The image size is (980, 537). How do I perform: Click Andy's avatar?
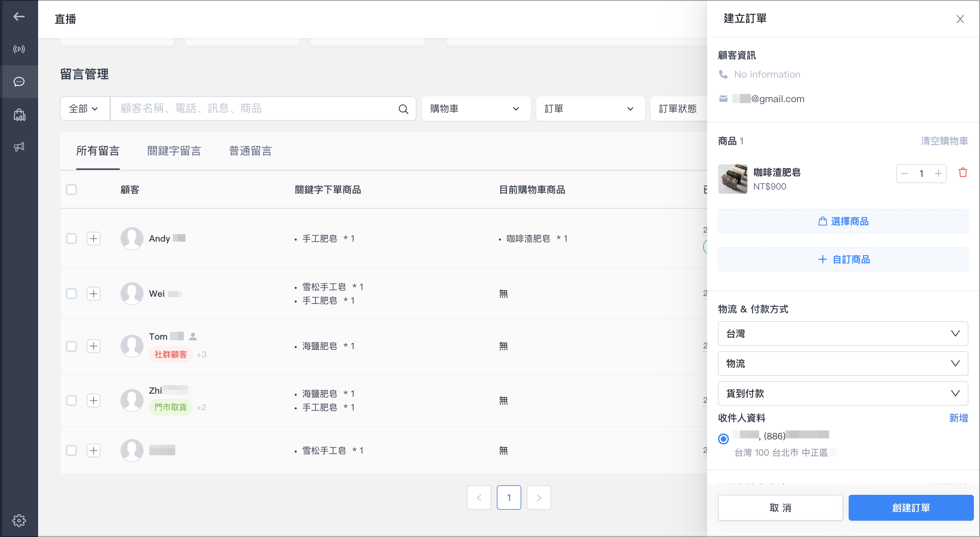click(132, 239)
